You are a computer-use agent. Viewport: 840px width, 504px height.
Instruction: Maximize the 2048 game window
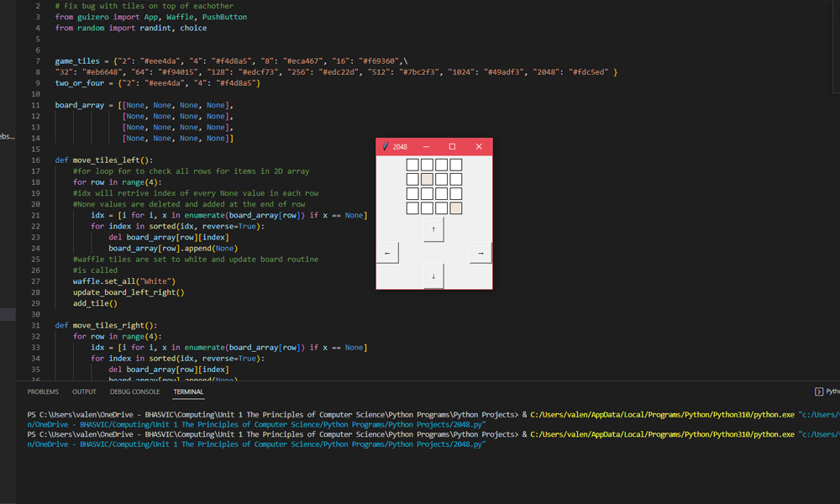click(x=452, y=147)
